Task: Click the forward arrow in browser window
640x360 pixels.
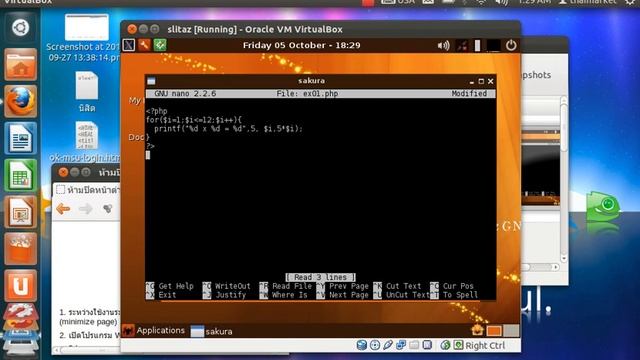Action: tap(86, 209)
